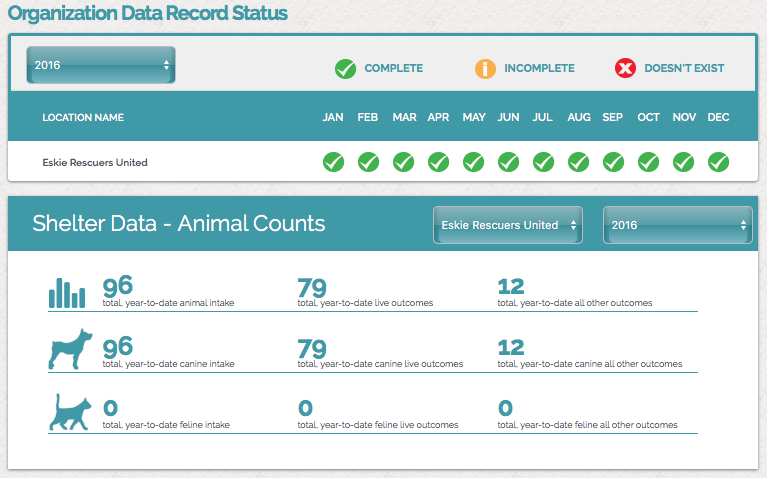Click the JUN column header
The image size is (767, 478).
[508, 117]
